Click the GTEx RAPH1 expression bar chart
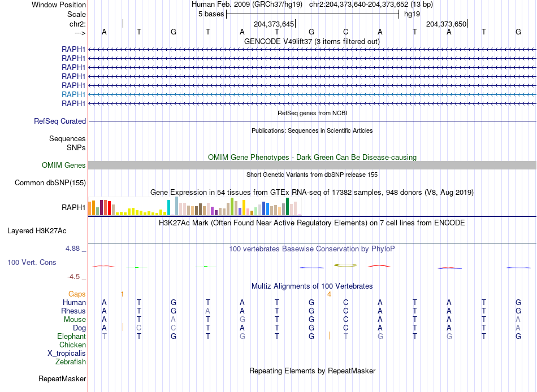Screen dimensions: 537x392 point(194,206)
